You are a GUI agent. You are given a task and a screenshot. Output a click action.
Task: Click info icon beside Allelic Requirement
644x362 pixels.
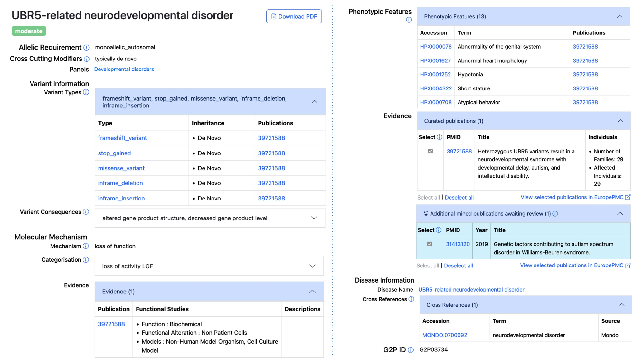click(x=86, y=48)
